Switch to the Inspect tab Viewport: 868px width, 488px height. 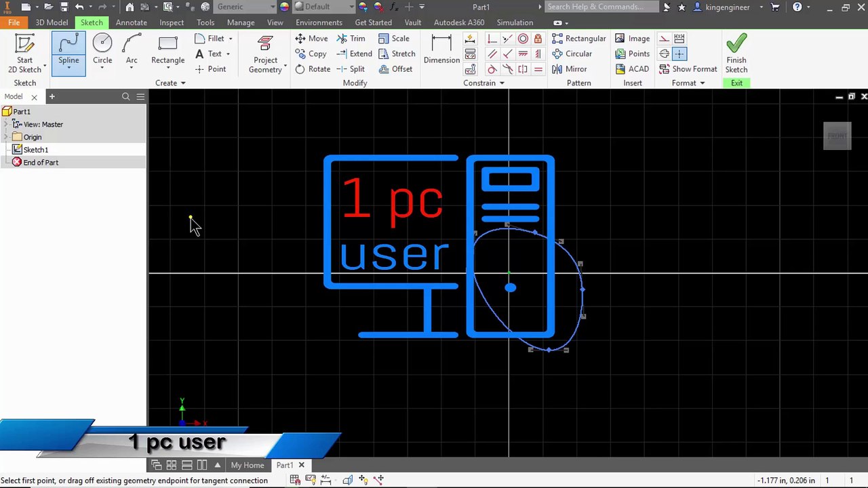tap(172, 22)
